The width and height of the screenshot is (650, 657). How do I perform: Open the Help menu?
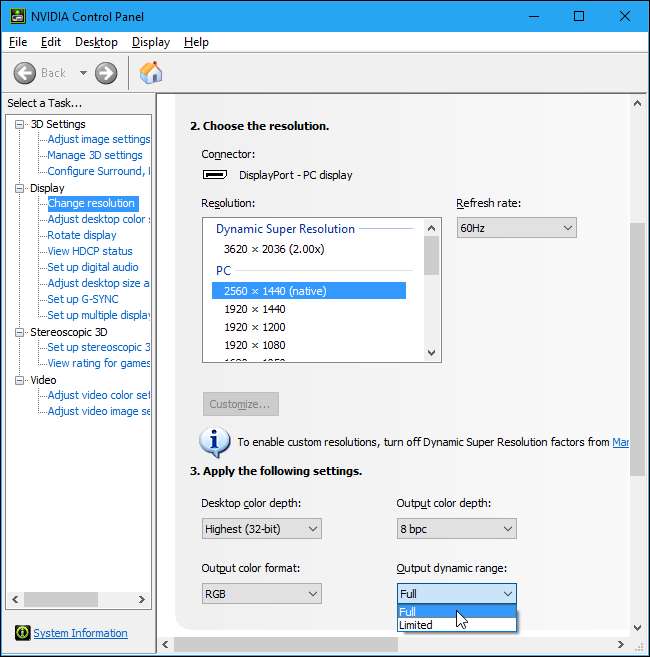[196, 42]
